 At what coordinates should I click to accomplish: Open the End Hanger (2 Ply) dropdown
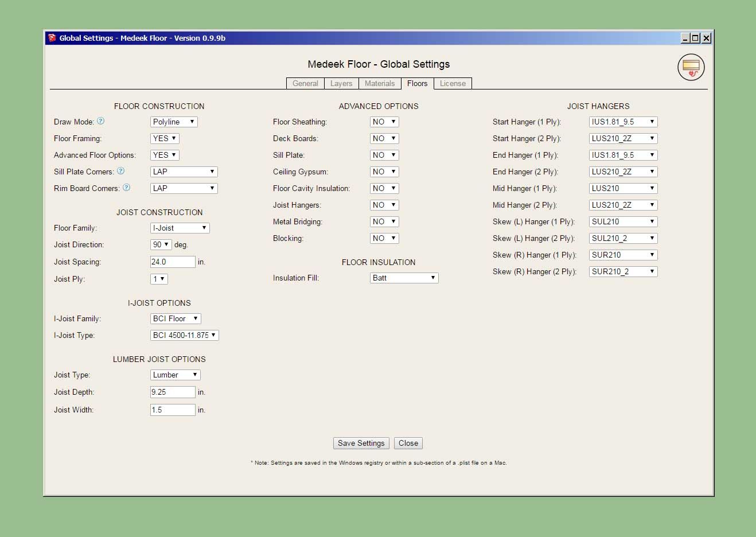click(x=623, y=172)
